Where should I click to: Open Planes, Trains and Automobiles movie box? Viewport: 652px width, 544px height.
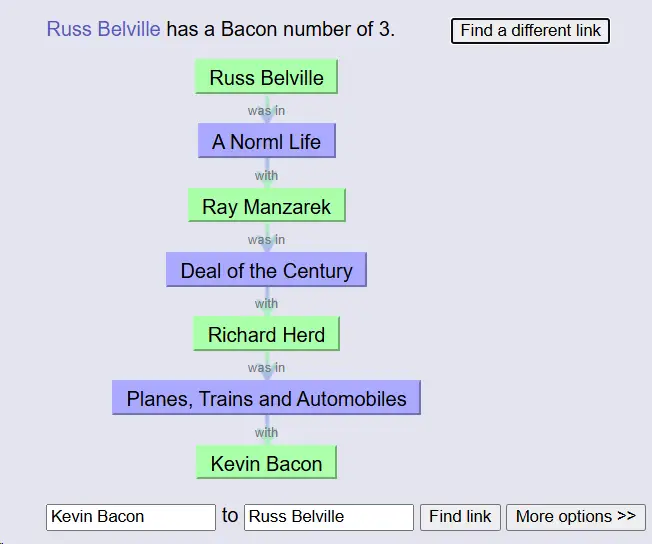point(266,399)
